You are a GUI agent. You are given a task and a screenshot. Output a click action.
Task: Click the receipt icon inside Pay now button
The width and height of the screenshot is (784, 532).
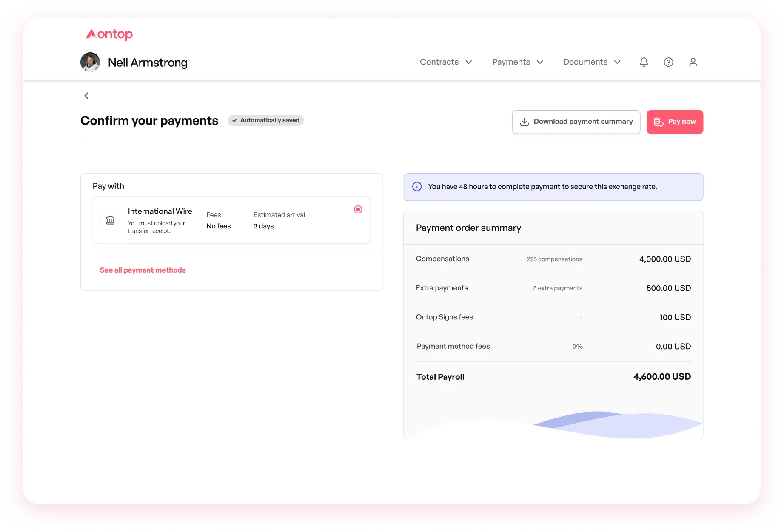659,122
